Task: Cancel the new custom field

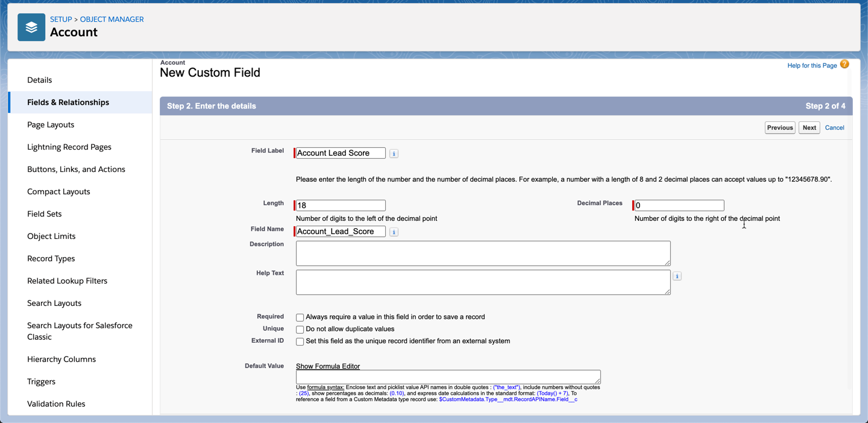Action: (x=834, y=128)
